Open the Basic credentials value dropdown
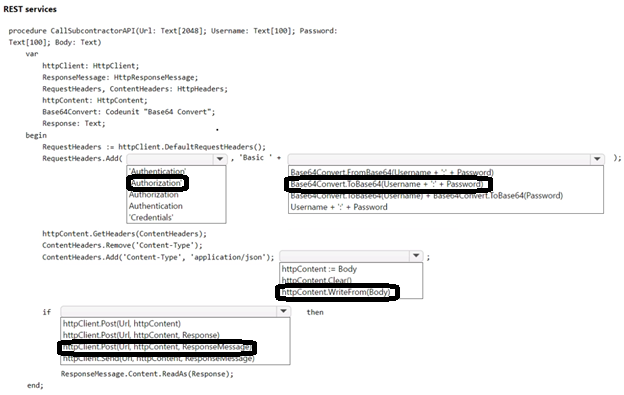The width and height of the screenshot is (624, 395). coord(446,159)
